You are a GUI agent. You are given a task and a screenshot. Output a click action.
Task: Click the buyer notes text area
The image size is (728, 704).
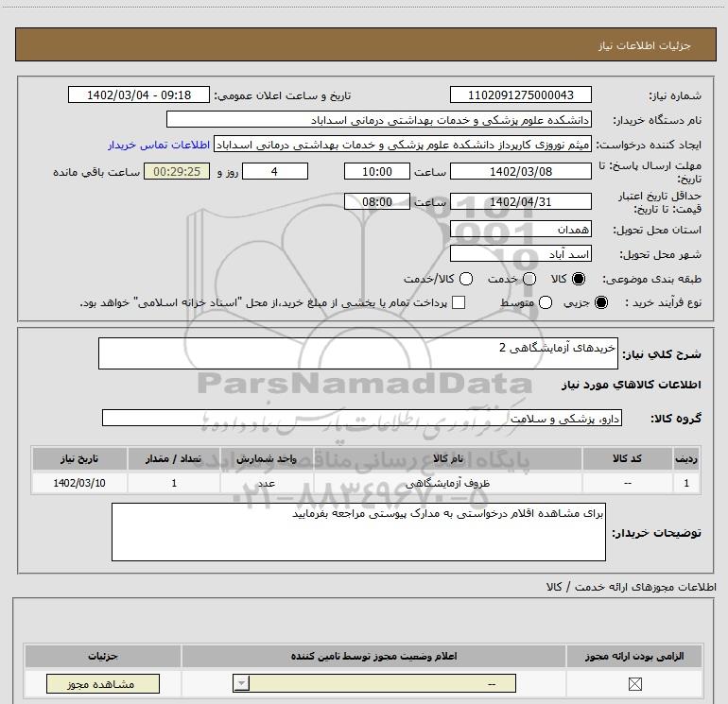click(x=358, y=532)
